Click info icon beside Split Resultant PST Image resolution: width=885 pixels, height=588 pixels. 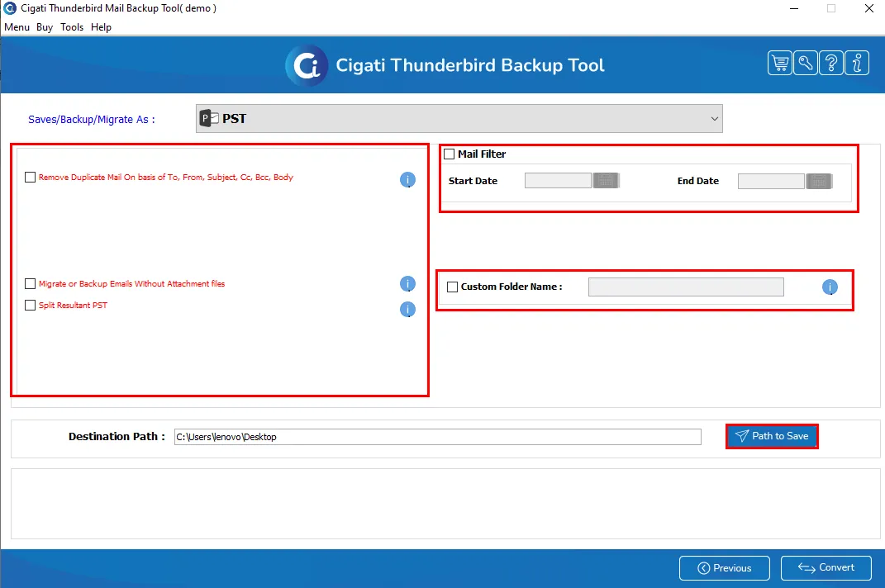click(x=407, y=309)
